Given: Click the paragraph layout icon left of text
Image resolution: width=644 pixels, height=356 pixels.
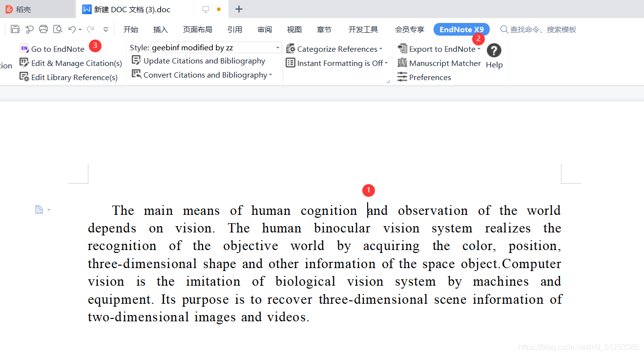Looking at the screenshot, I should point(39,209).
